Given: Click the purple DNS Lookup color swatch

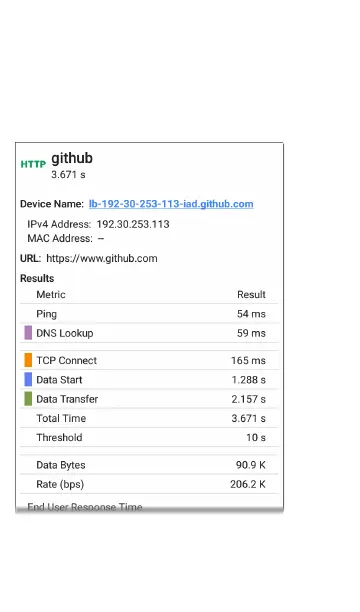Looking at the screenshot, I should click(28, 333).
